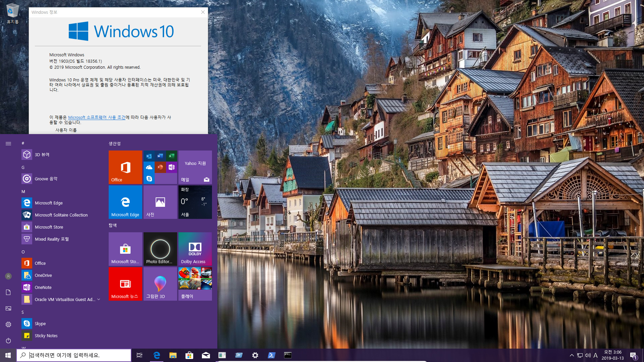Toggle the IME language indicator A

pyautogui.click(x=596, y=355)
